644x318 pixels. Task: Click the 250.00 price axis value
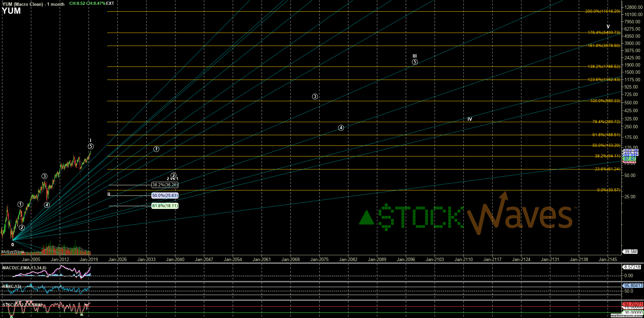pos(632,127)
